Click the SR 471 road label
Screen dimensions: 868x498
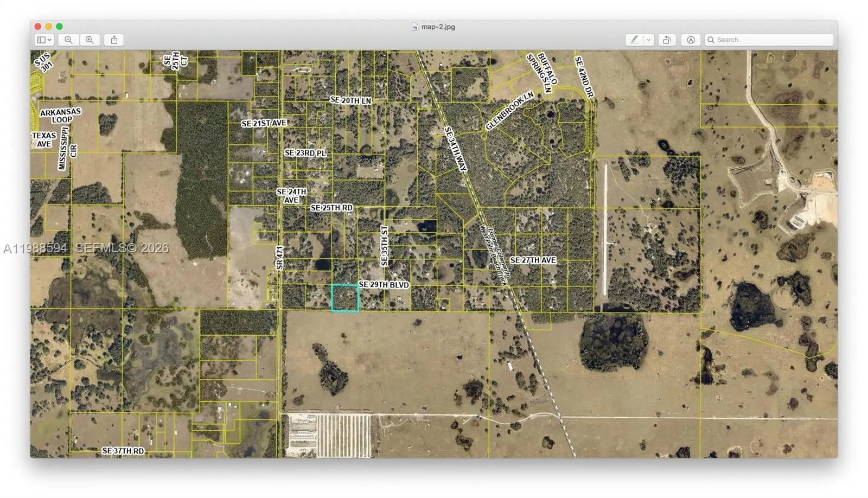click(279, 258)
